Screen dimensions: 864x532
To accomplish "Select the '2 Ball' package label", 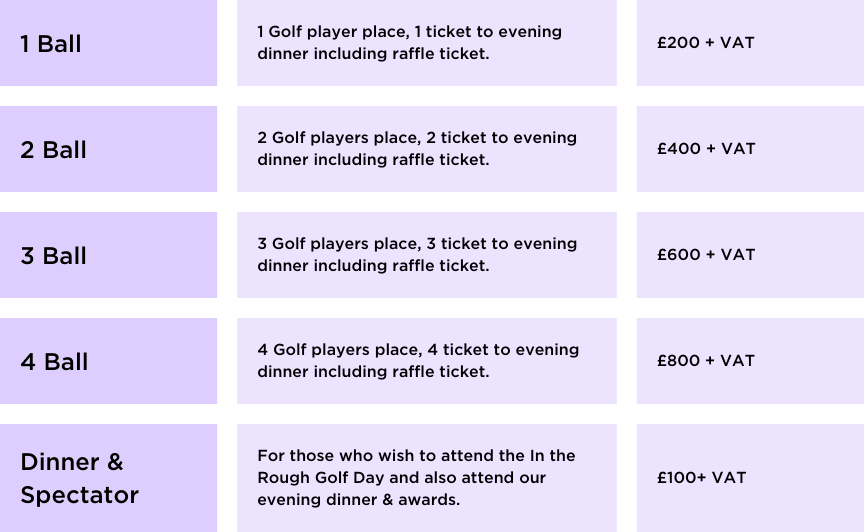I will coord(54,150).
